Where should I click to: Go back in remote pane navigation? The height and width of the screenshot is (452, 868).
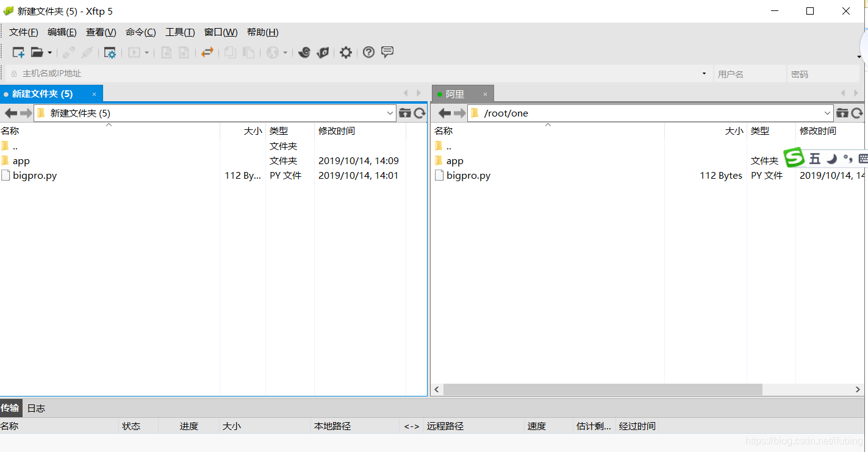pyautogui.click(x=445, y=113)
